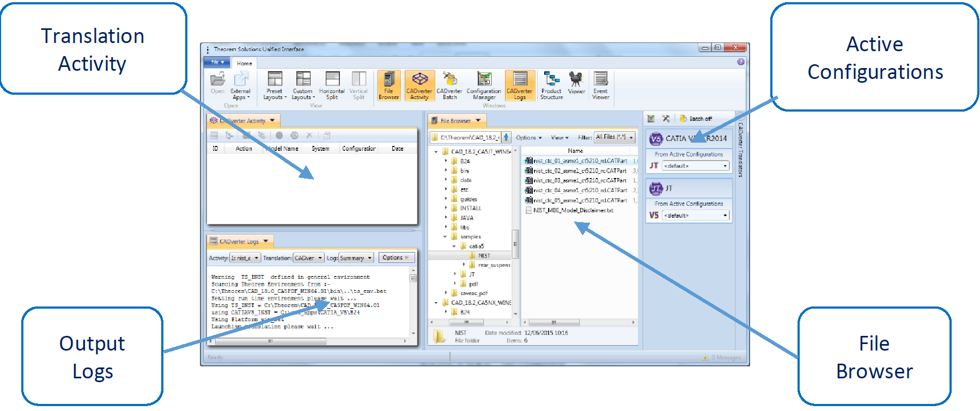Click the file browser path field

click(x=466, y=137)
